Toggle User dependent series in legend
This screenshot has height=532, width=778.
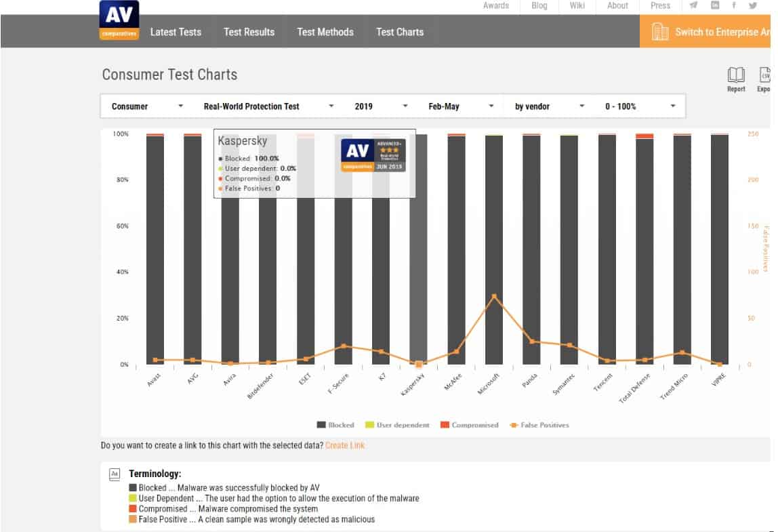397,425
